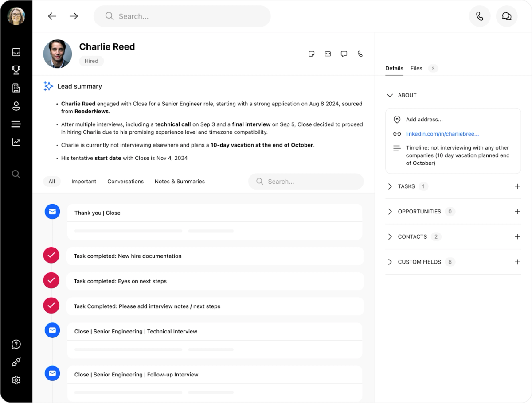
Task: Click the activity feed Search field
Action: (306, 182)
